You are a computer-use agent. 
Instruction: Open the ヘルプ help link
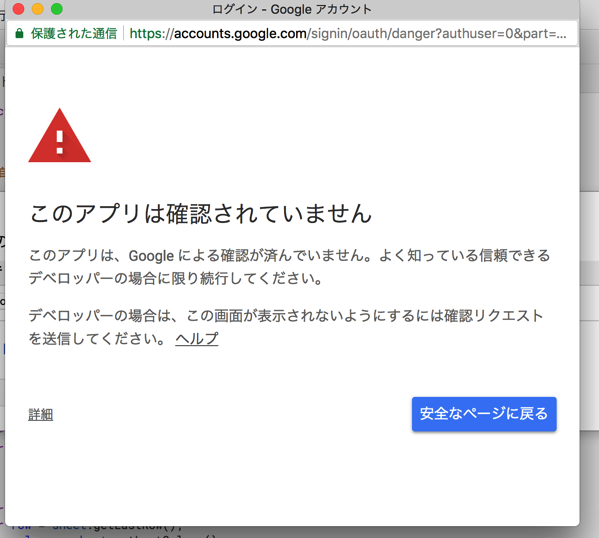tap(197, 339)
